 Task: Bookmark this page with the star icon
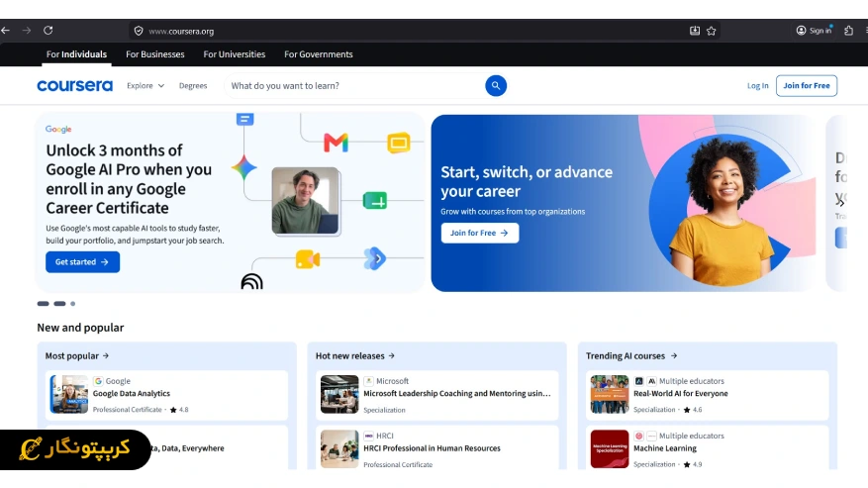point(712,31)
